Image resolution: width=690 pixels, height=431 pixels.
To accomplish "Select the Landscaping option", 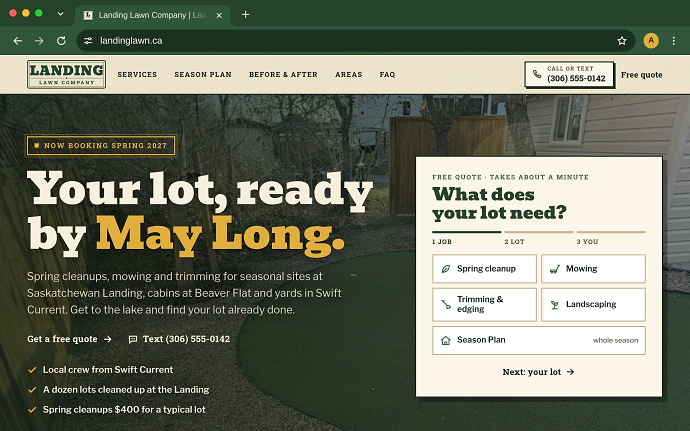I will click(593, 305).
